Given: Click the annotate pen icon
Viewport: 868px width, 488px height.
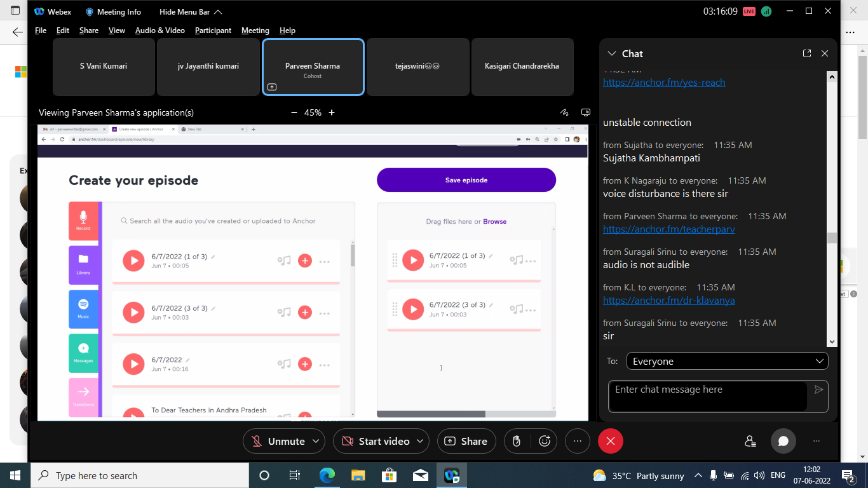Looking at the screenshot, I should point(564,112).
